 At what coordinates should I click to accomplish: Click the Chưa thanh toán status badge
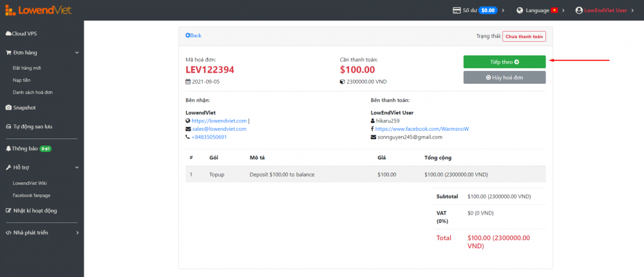tap(524, 36)
